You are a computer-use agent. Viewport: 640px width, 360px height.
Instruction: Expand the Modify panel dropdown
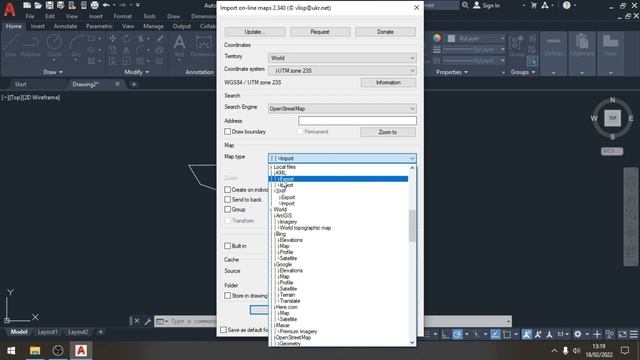click(136, 72)
